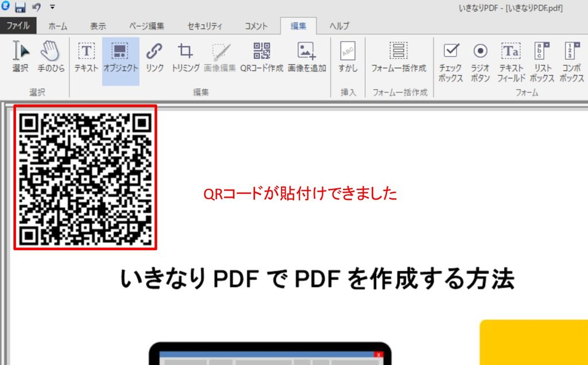Switch to the 表示 ribbon tab

98,26
